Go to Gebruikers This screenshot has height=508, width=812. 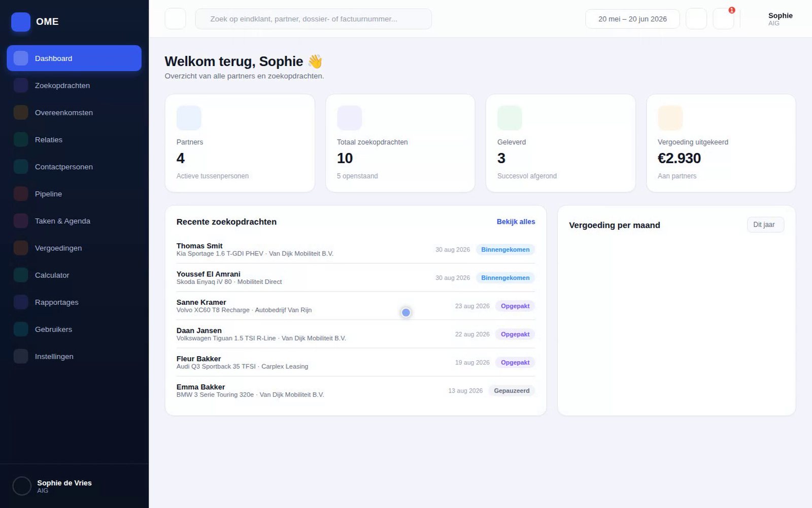coord(74,329)
